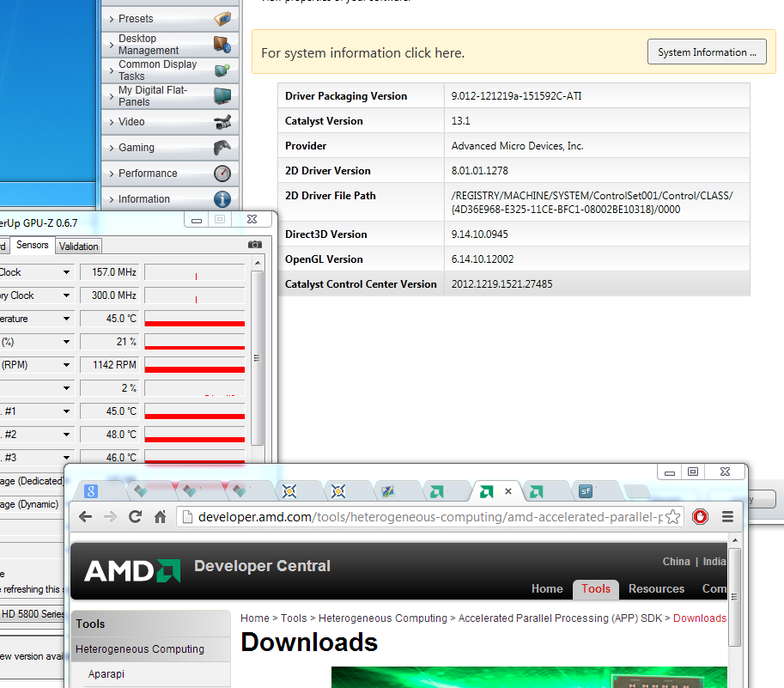Click the Catalyst Control Center Version row

point(514,284)
